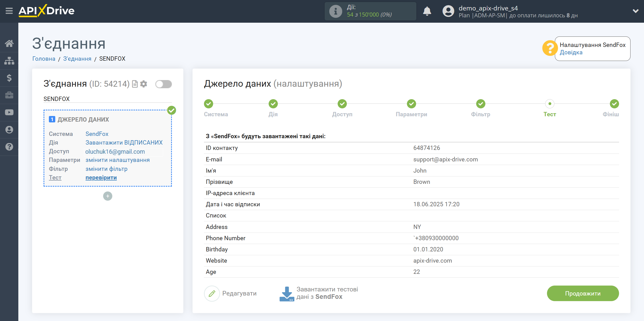Screen dimensions: 644x321
Task: Click Завантажити тестові дані з SendFox
Action: (327, 293)
